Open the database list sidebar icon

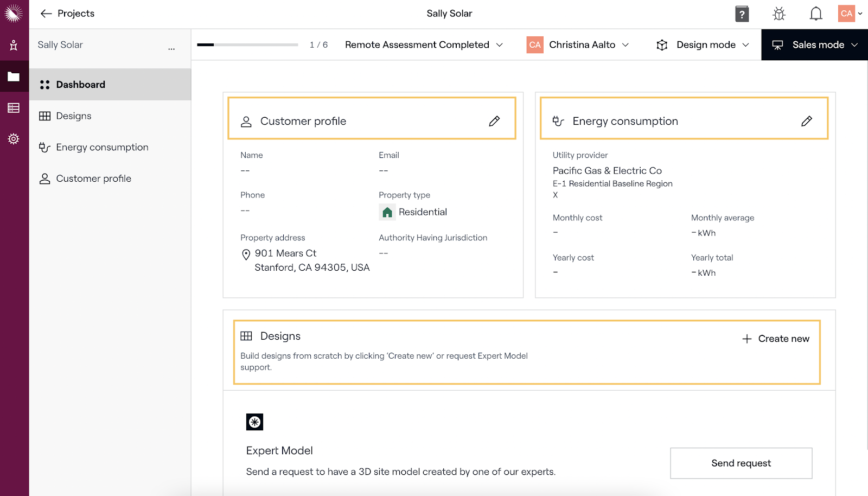click(14, 108)
